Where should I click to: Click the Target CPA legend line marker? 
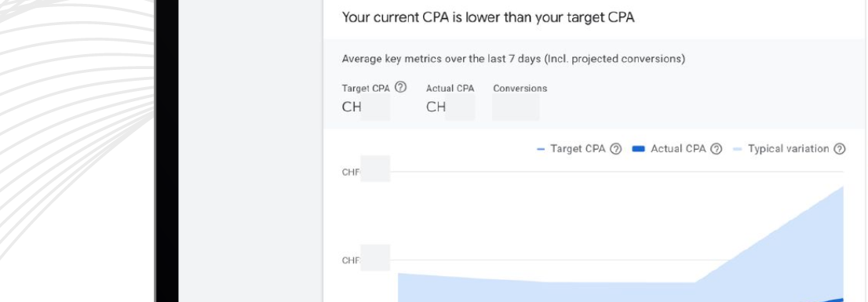click(x=541, y=149)
